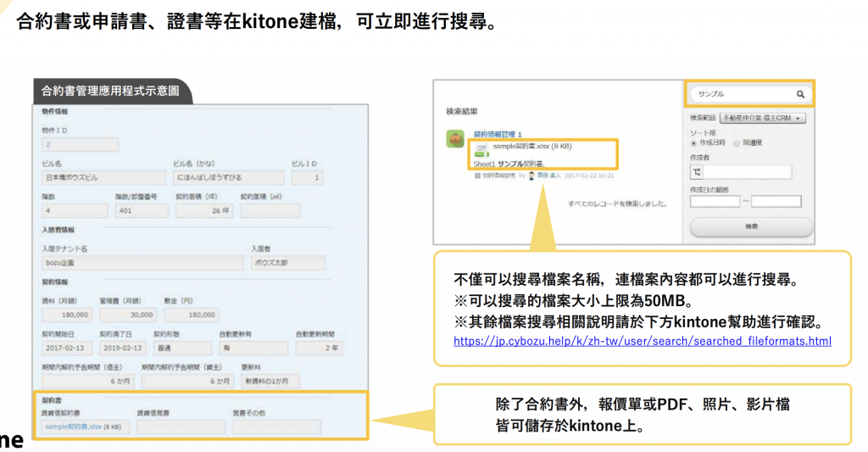Click the empty 覚書その他 attachment field
Image resolution: width=868 pixels, height=452 pixels.
click(277, 427)
